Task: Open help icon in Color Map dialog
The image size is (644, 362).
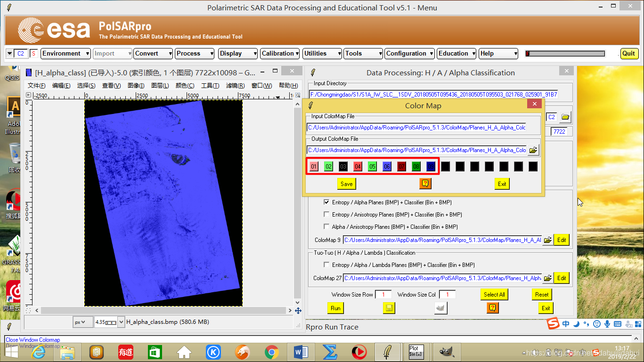Action: point(425,184)
